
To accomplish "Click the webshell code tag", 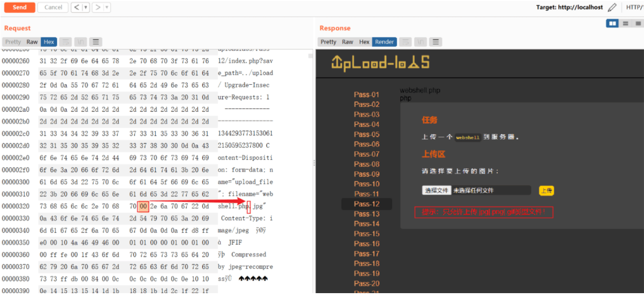I will [468, 138].
